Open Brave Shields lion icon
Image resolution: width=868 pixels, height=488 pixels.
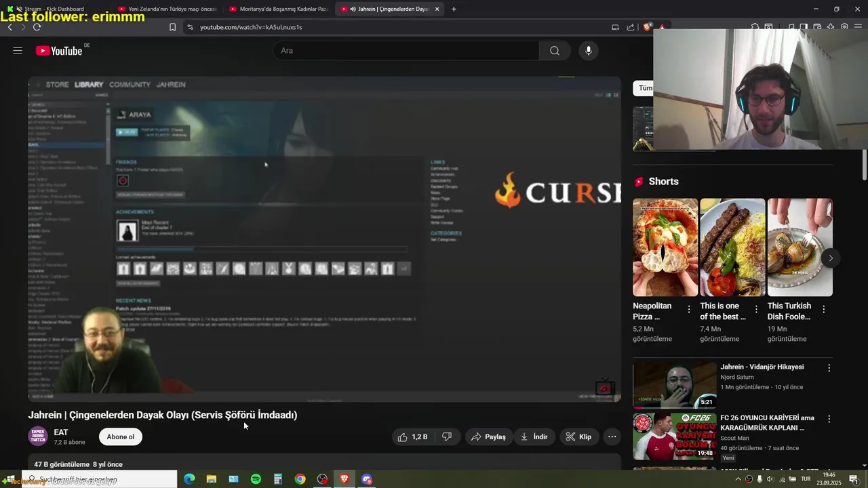[648, 27]
